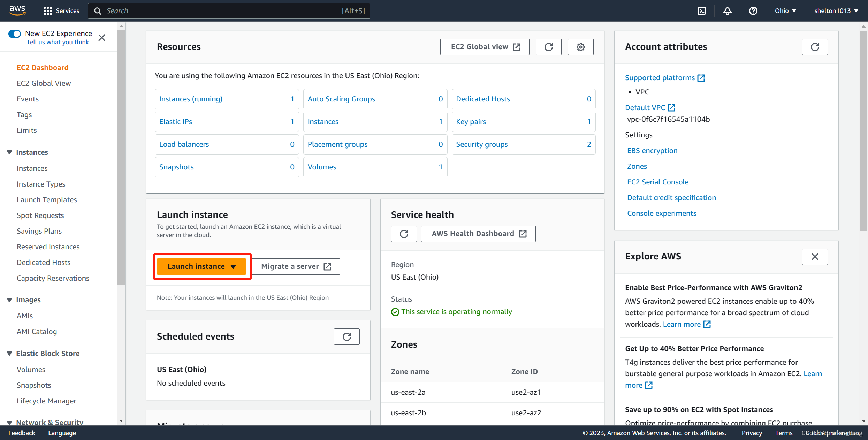Refresh the Resources panel

coord(548,47)
